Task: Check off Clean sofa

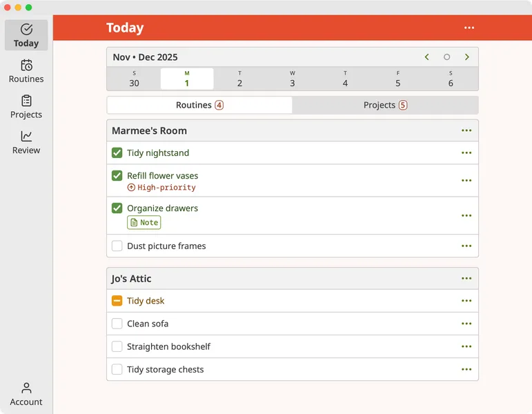Action: pos(117,324)
